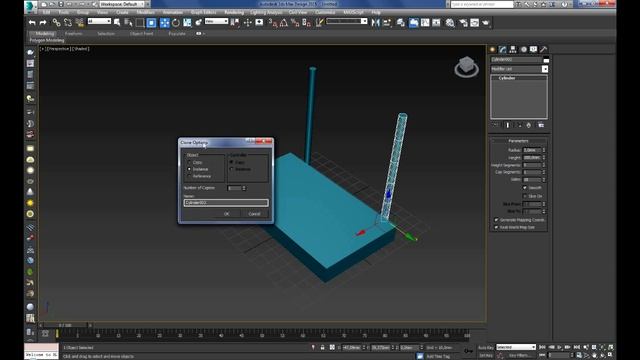Image resolution: width=640 pixels, height=360 pixels.
Task: Open the Rendering menu
Action: tap(234, 12)
